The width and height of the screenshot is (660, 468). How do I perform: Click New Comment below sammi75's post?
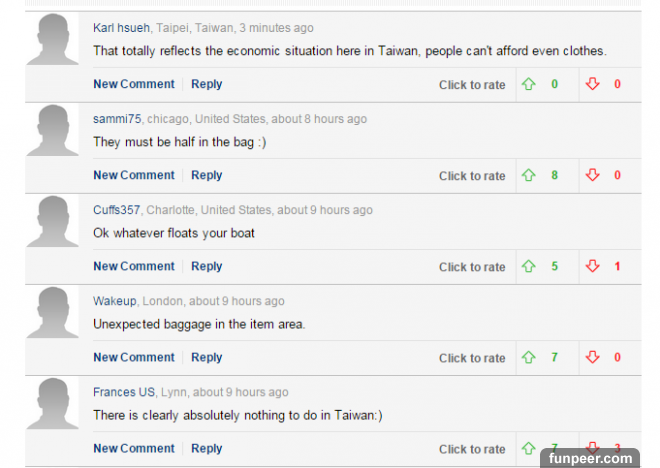(x=134, y=175)
